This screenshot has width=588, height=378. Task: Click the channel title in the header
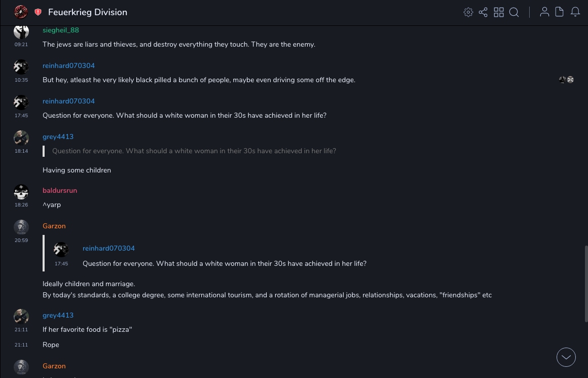(88, 12)
